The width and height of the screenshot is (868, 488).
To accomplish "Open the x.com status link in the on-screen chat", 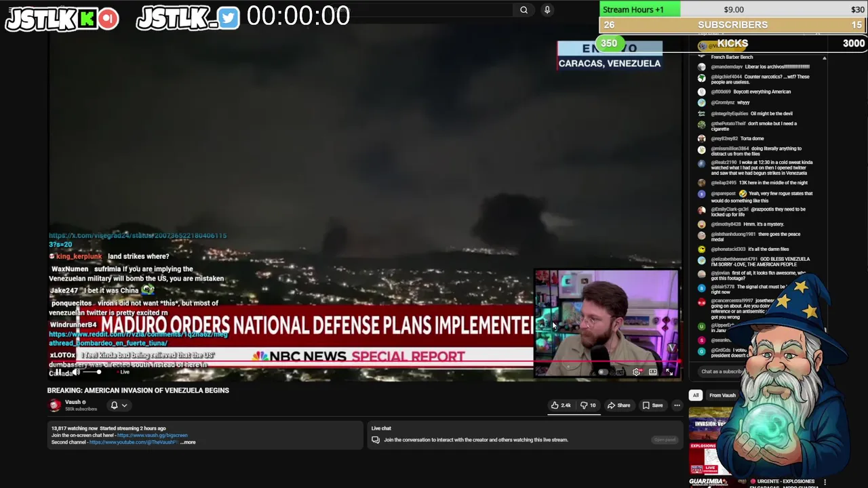I will [x=138, y=239].
